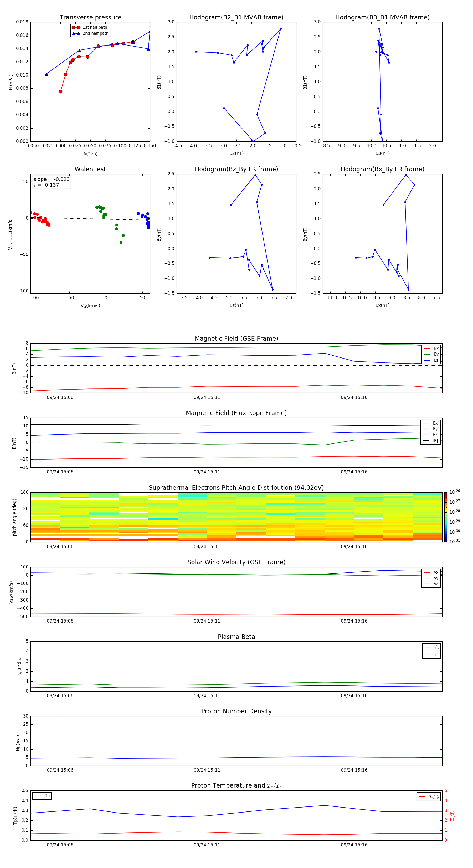Image resolution: width=473 pixels, height=868 pixels.
Task: Click the β_p legend entry in Plasma Beta
Action: point(432,647)
